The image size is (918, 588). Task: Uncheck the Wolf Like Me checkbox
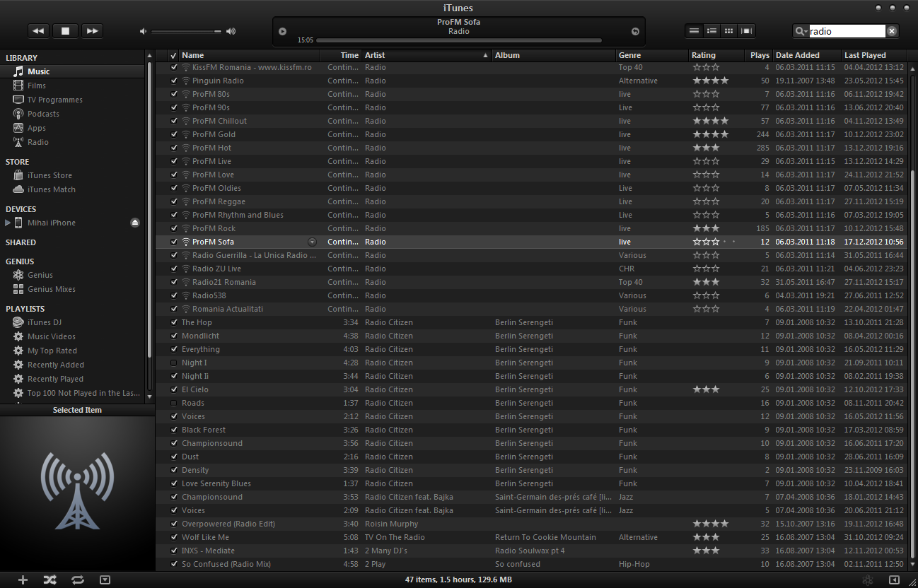tap(174, 537)
